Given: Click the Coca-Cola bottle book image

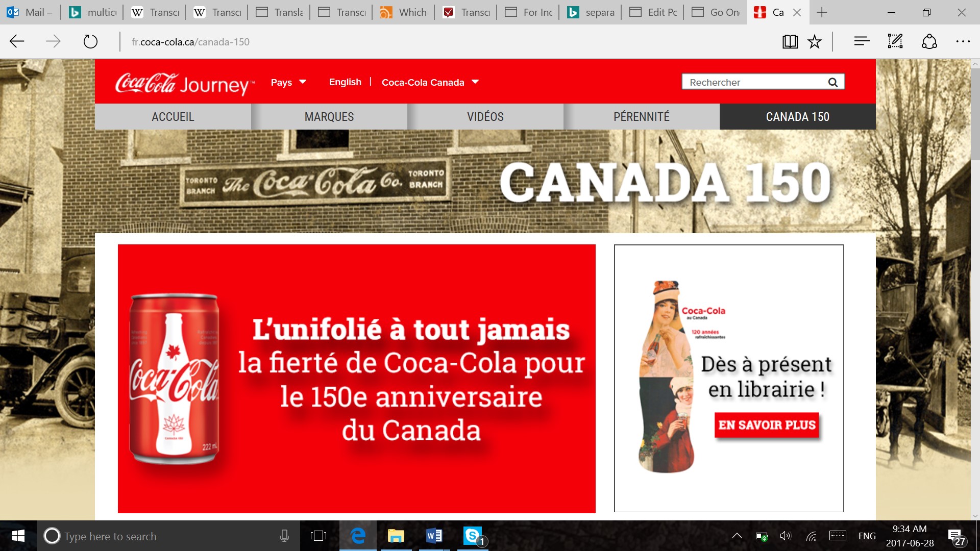Looking at the screenshot, I should coord(667,377).
